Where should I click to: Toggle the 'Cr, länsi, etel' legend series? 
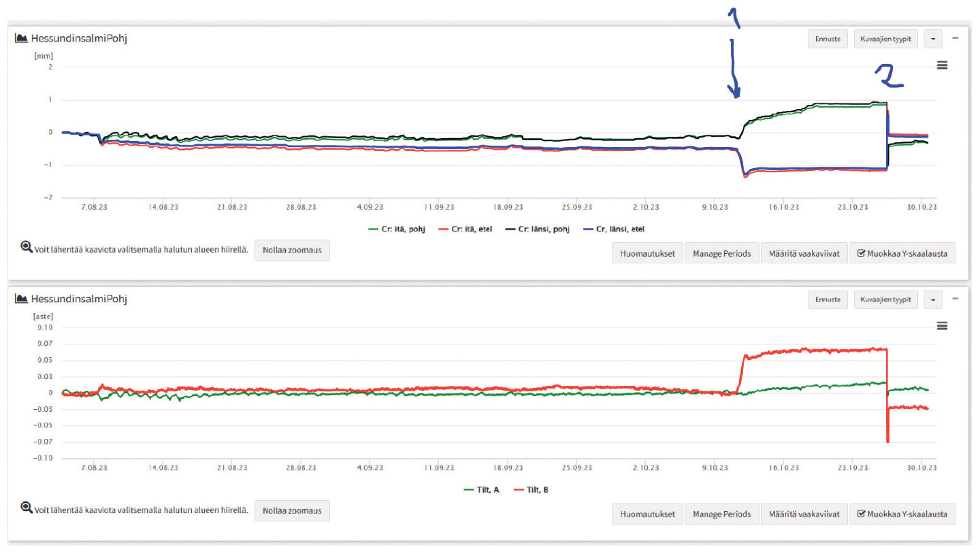tap(615, 229)
